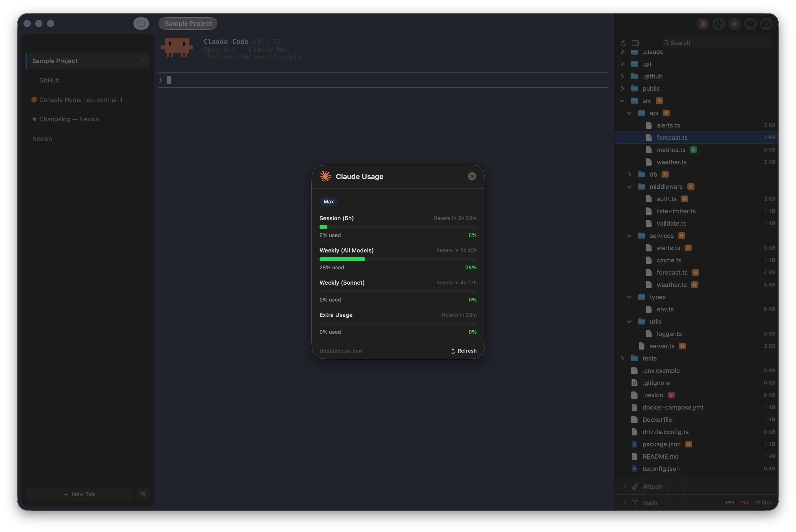The width and height of the screenshot is (796, 532).
Task: Click the Gemini sparkle icon in the toolbar
Action: (x=735, y=24)
